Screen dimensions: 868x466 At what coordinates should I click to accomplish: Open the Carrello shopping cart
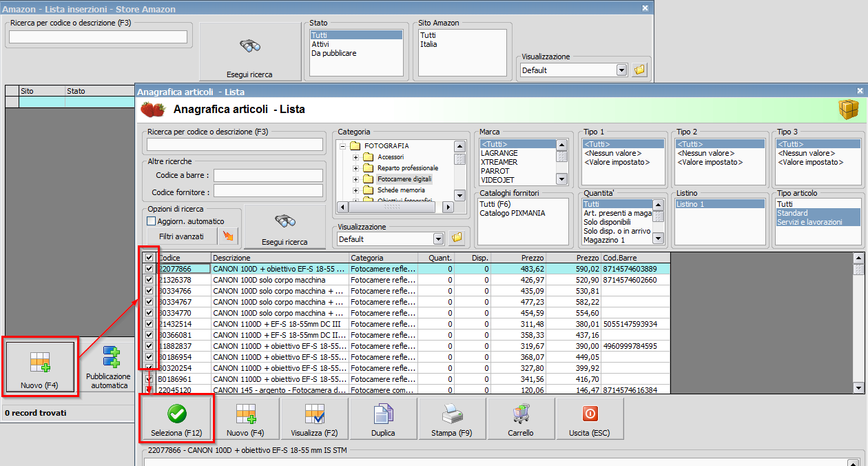[x=521, y=418]
